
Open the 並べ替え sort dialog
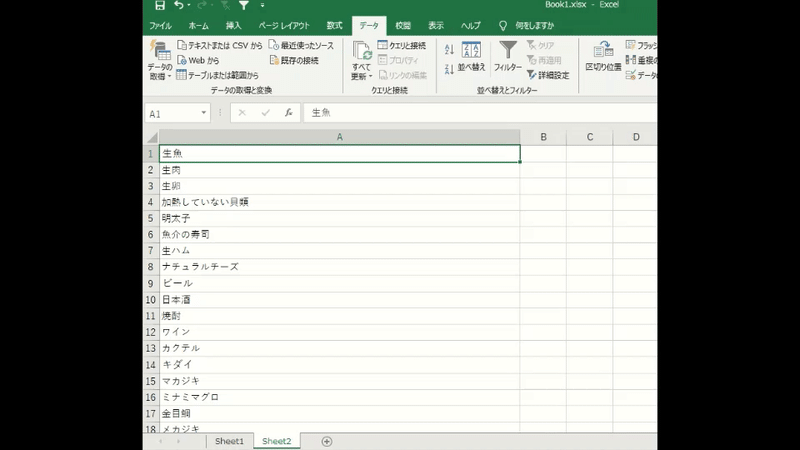(471, 56)
